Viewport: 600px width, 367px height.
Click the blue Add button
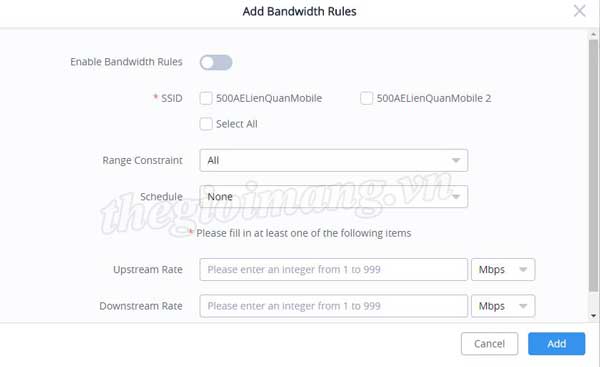(556, 344)
